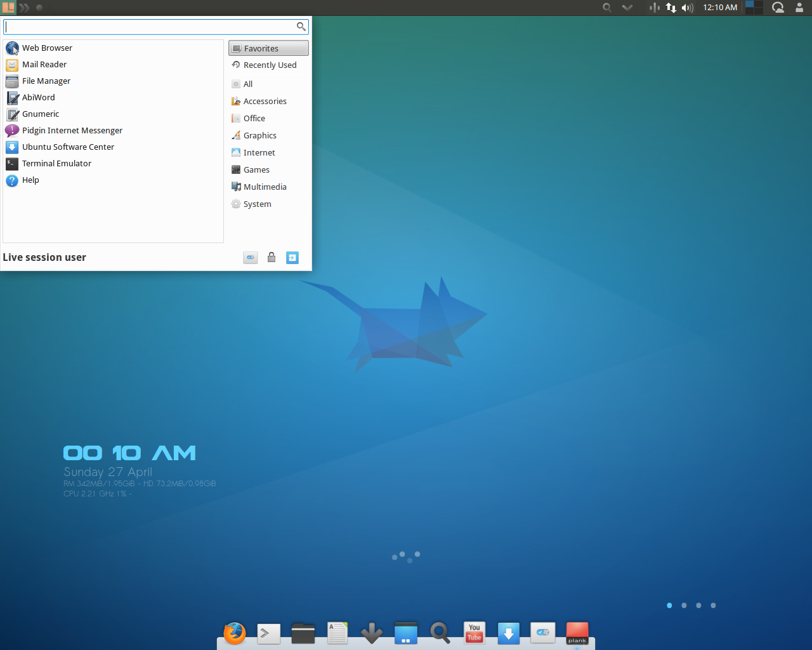812x650 pixels.
Task: Open the terminal icon in the dock
Action: pyautogui.click(x=269, y=633)
